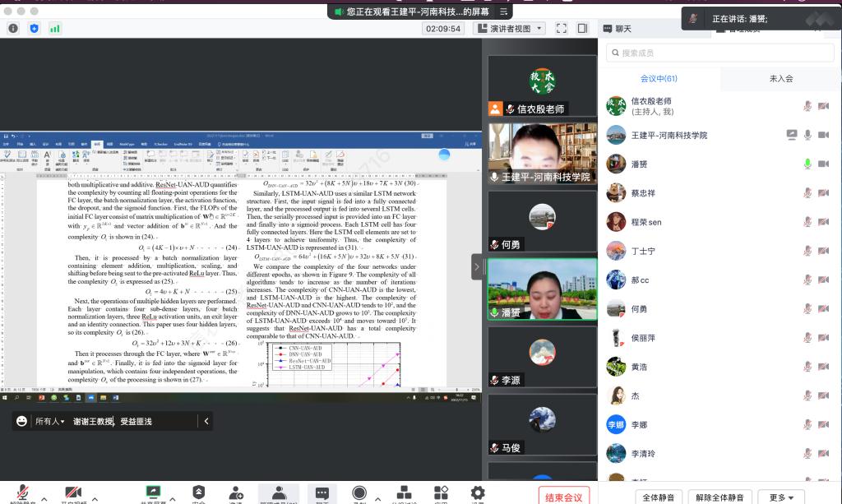This screenshot has width=842, height=504.
Task: Toggle microphone for 潘赟 in member list
Action: [807, 164]
